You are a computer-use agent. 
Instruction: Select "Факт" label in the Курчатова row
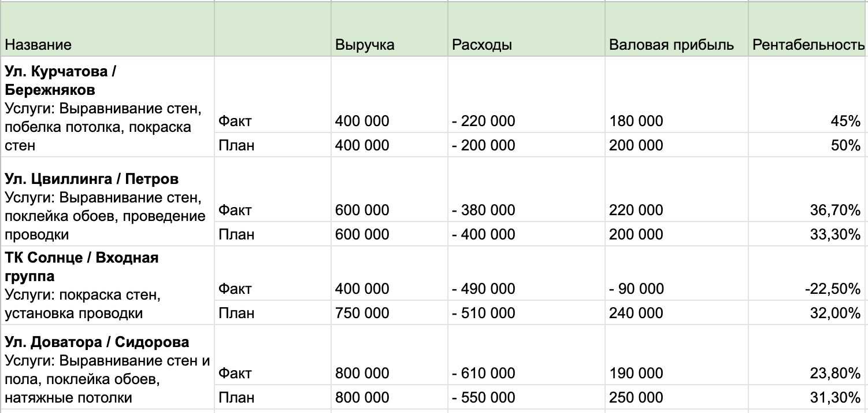[235, 121]
